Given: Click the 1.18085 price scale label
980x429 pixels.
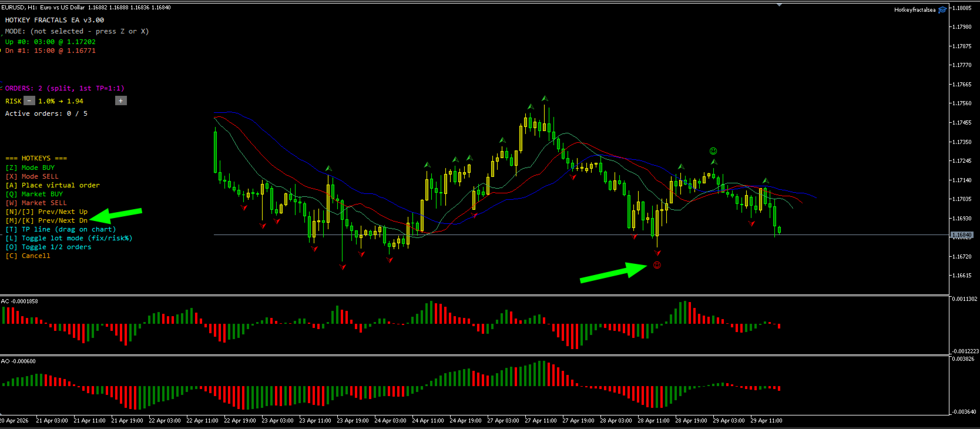Looking at the screenshot, I should (x=962, y=8).
